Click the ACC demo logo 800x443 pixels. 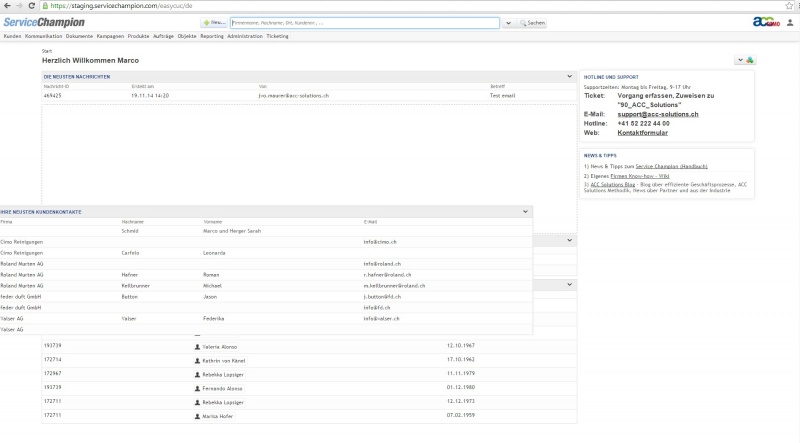[766, 22]
